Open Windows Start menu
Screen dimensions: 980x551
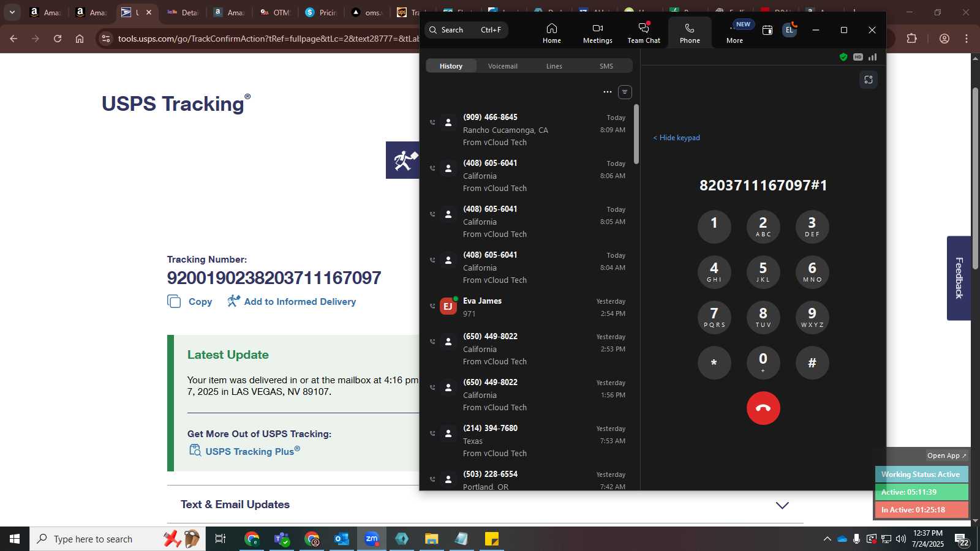coord(15,539)
